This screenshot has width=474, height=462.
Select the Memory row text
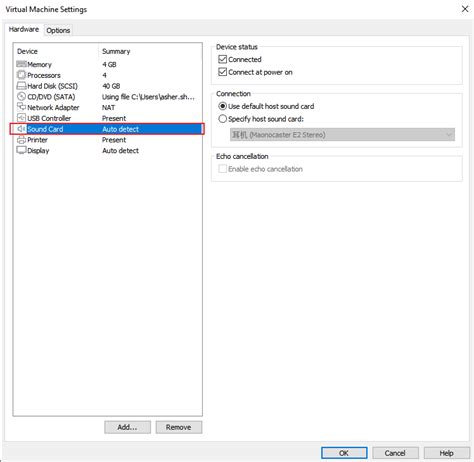tap(39, 64)
